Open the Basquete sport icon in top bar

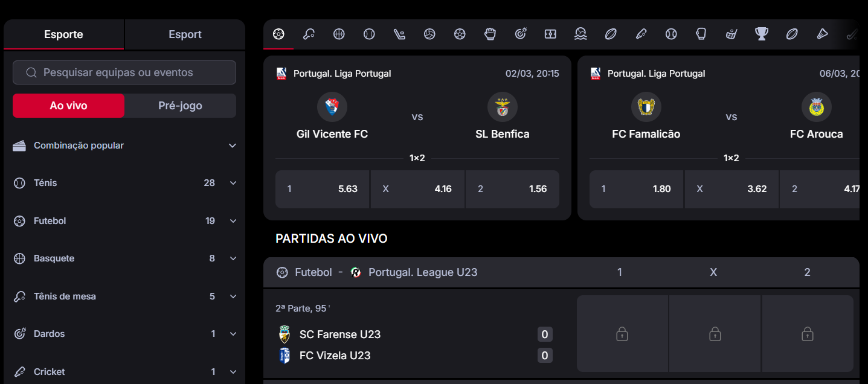(339, 34)
